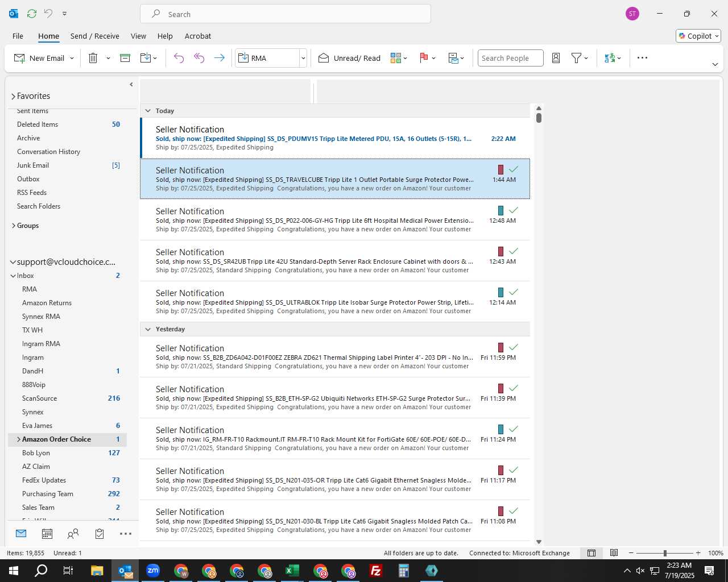
Task: Open Excel from the Windows taskbar
Action: coord(292,571)
